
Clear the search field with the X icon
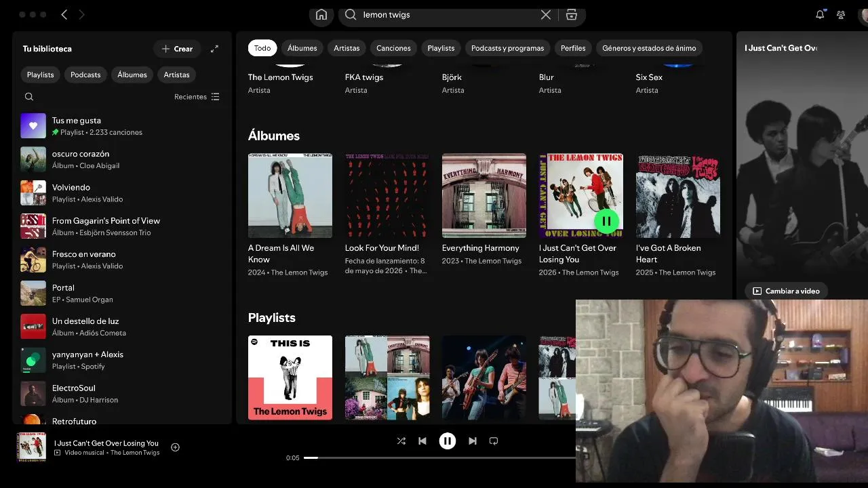pos(545,15)
